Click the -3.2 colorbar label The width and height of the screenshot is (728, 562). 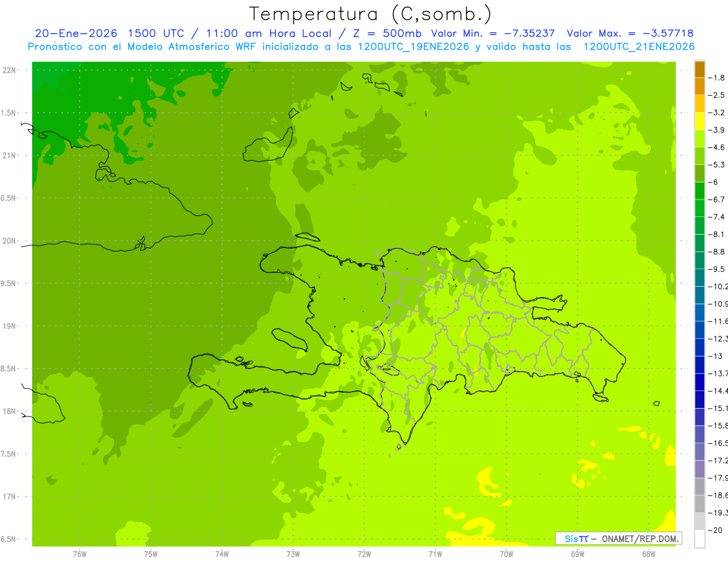(716, 113)
